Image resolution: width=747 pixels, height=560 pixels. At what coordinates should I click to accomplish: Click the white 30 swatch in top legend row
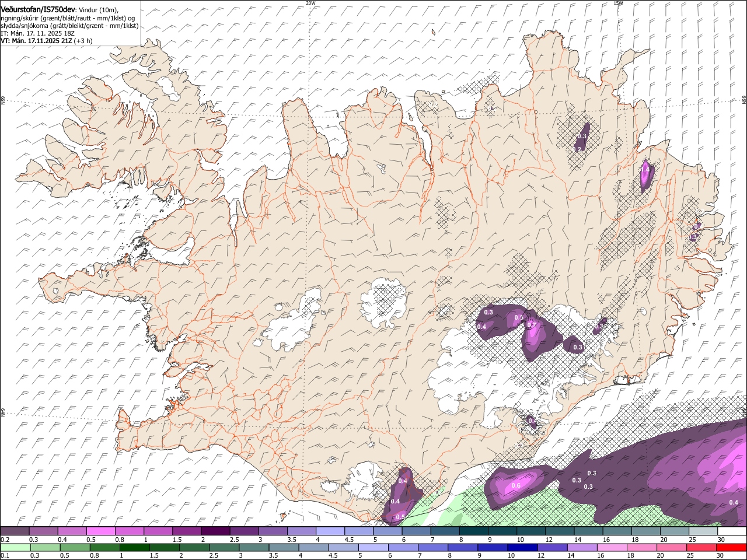click(x=732, y=531)
